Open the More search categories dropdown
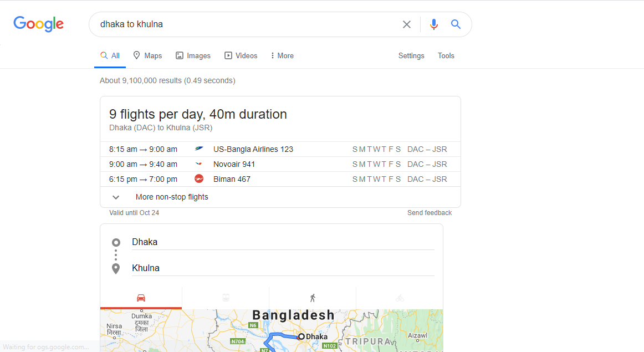The width and height of the screenshot is (644, 352). pyautogui.click(x=282, y=55)
